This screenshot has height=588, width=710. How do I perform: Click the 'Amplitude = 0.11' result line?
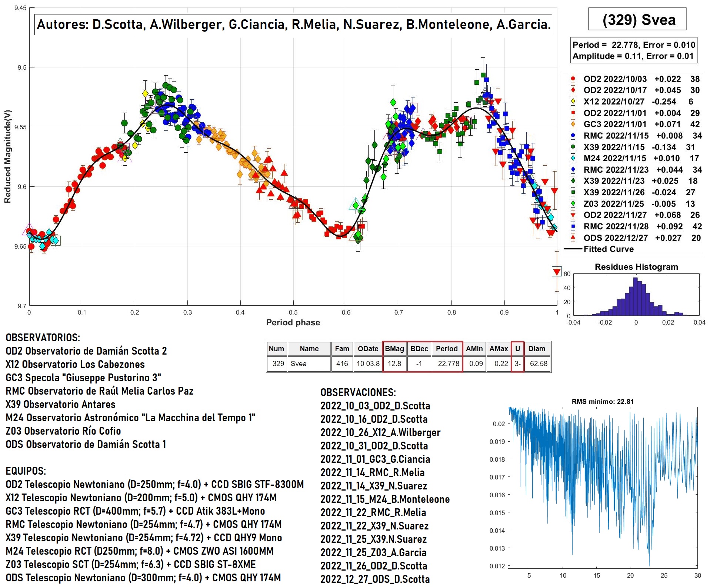coord(633,56)
